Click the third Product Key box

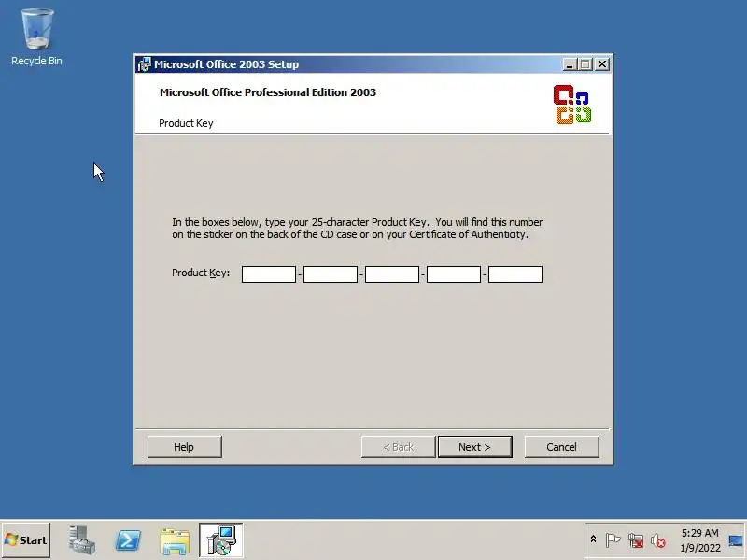coord(392,274)
